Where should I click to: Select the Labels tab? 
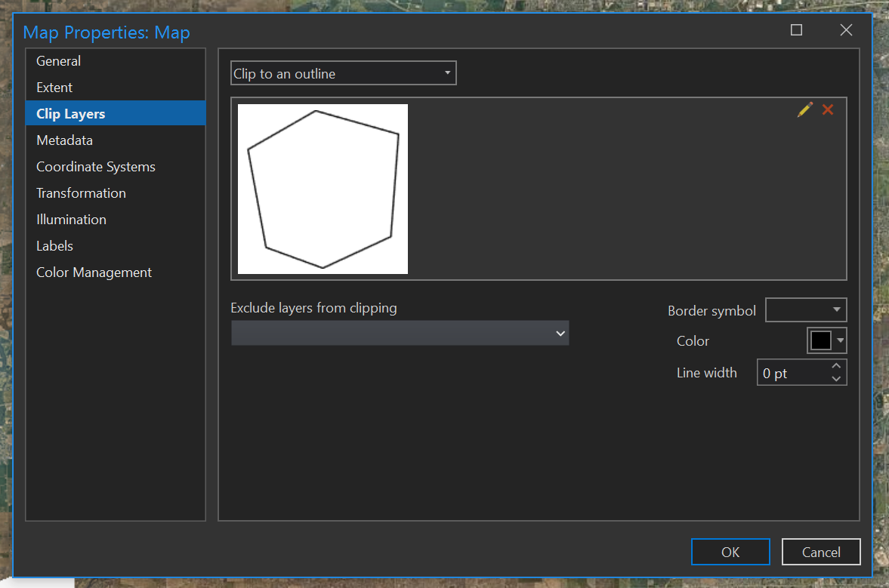pyautogui.click(x=54, y=245)
